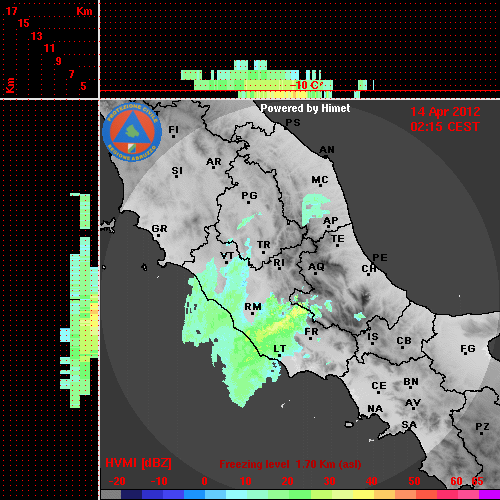Click the Freezing level 1.70 Km text
The image size is (500, 500).
point(290,464)
